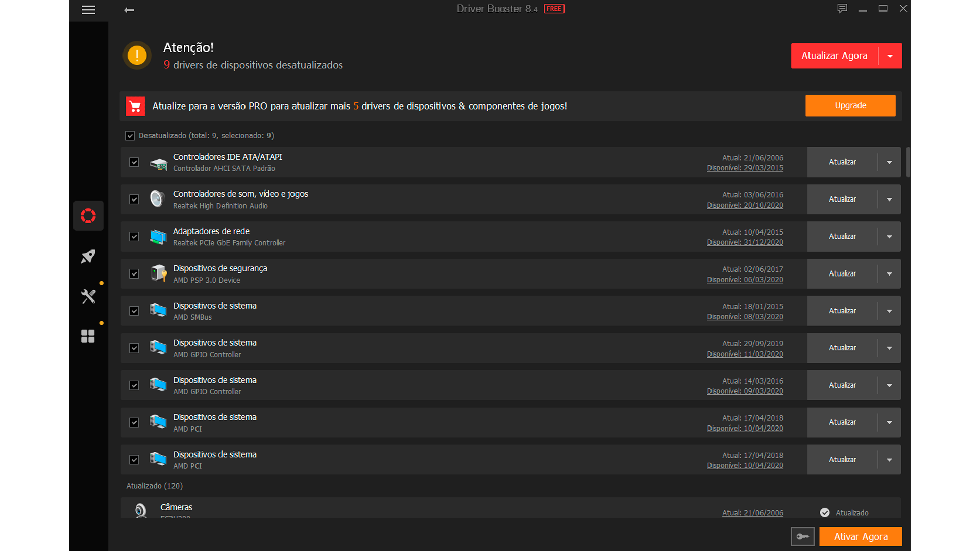Viewport: 980px width, 551px height.
Task: Click the shopping cart icon
Action: coord(135,106)
